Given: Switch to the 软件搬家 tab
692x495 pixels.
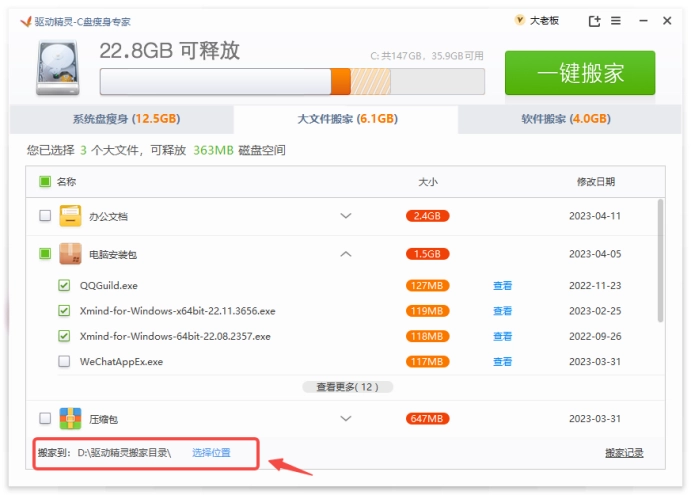Looking at the screenshot, I should pos(565,119).
